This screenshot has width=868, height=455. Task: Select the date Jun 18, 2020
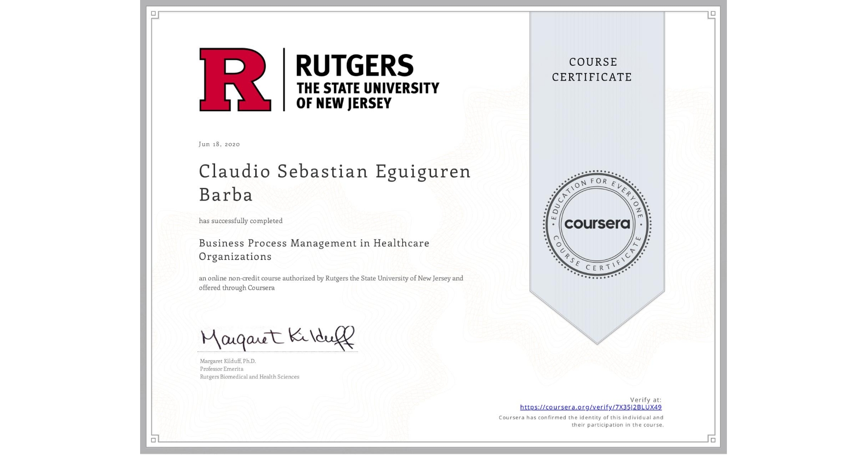(218, 144)
